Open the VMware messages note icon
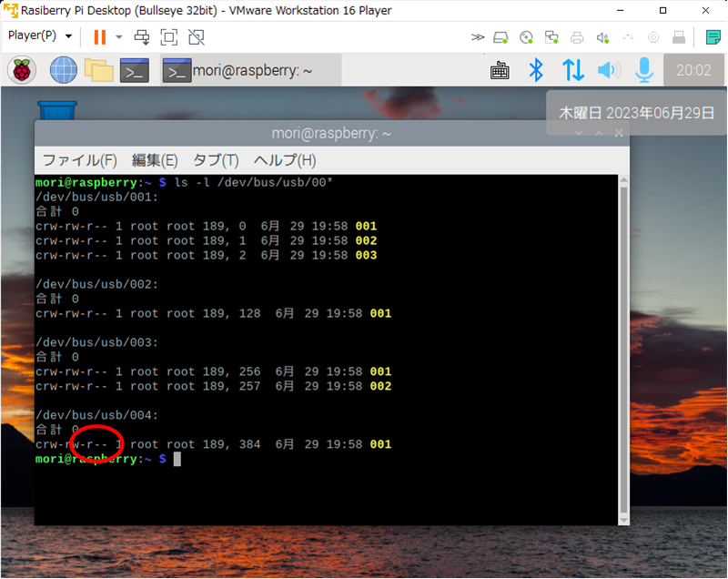Image resolution: width=728 pixels, height=579 pixels. coord(713,37)
